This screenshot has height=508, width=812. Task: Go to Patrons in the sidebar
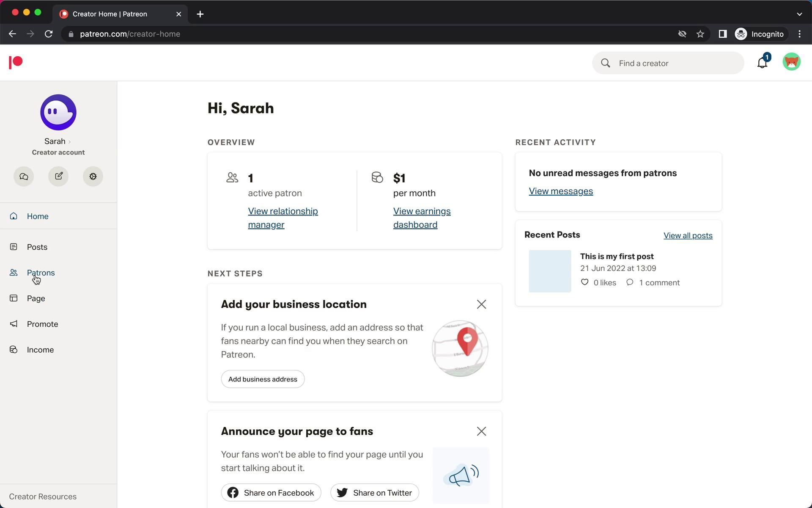[41, 273]
